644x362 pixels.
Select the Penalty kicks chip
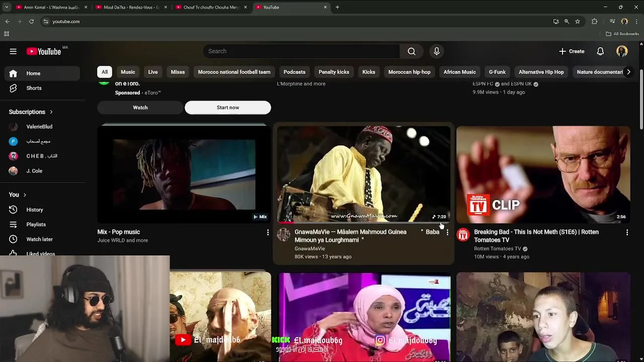point(334,72)
